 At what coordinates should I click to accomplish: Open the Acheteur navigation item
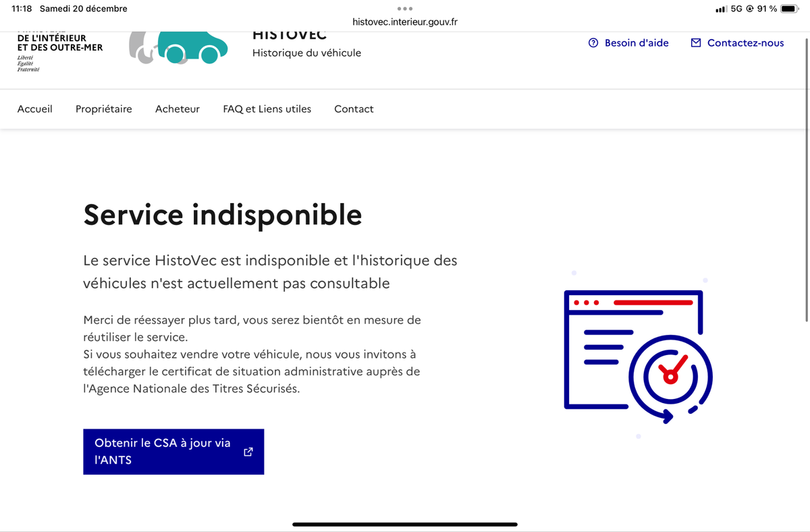click(x=178, y=109)
